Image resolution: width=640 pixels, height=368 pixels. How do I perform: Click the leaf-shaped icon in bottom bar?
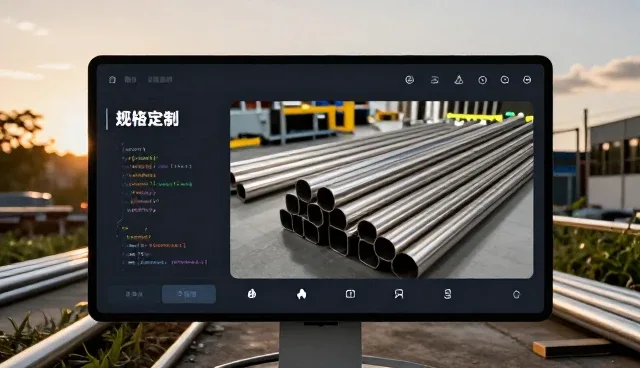coord(252,294)
